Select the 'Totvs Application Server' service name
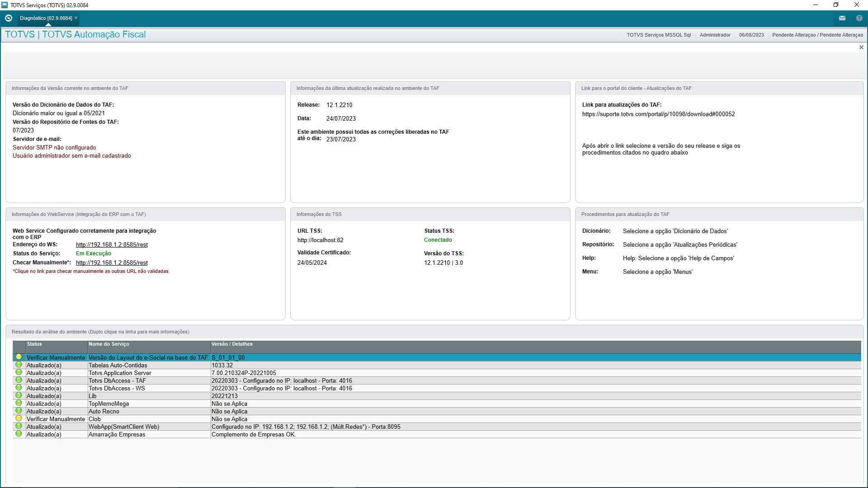Screen dimensions: 868x488 tap(120, 373)
